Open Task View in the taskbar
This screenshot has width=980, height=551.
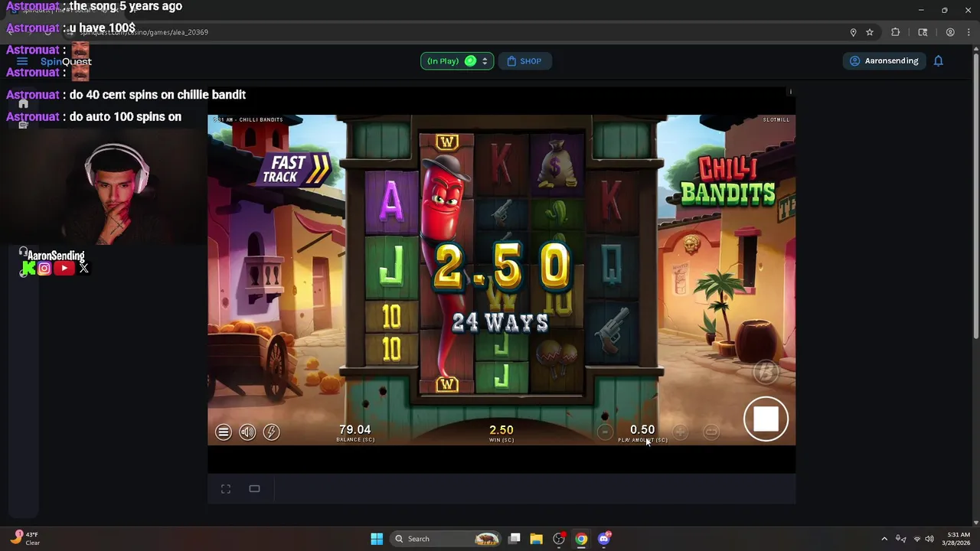click(x=514, y=539)
